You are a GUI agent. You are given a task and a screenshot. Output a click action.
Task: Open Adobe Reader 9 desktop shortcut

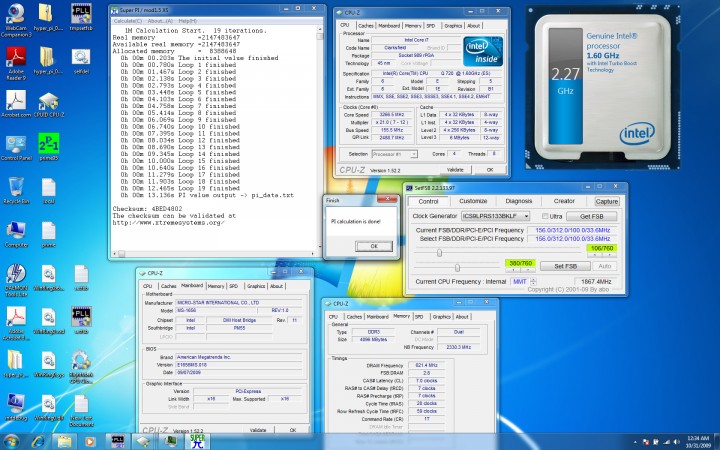(x=16, y=57)
